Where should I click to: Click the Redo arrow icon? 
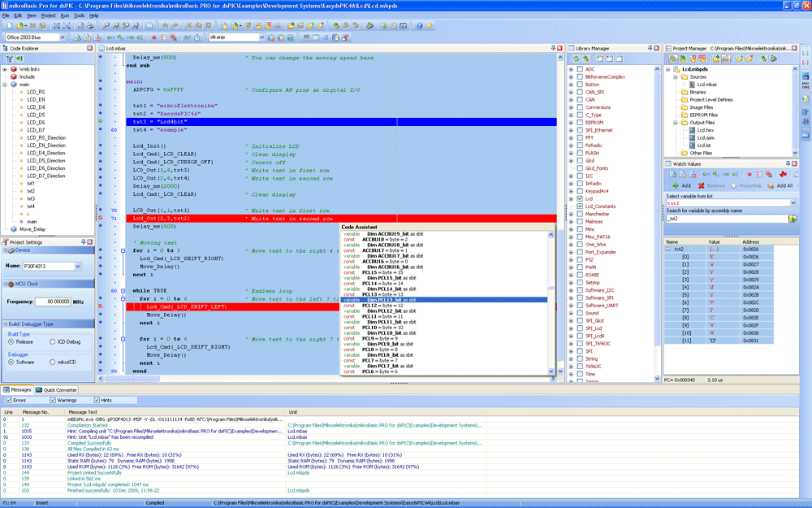click(x=175, y=25)
